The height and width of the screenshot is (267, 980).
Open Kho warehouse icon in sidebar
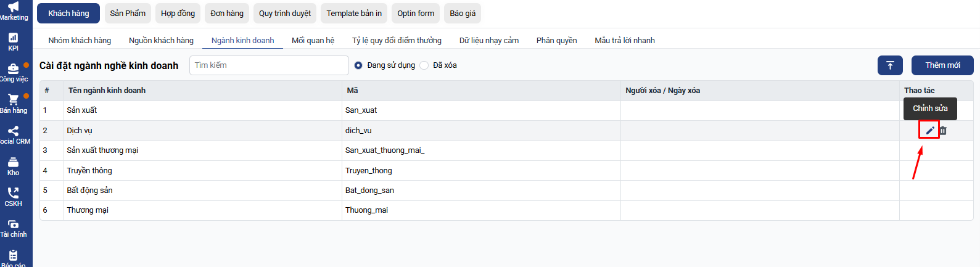tap(13, 165)
